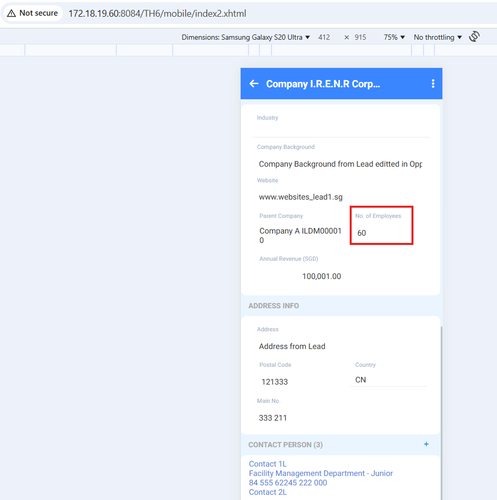Open the three-dot overflow menu
This screenshot has width=497, height=500.
pyautogui.click(x=433, y=84)
